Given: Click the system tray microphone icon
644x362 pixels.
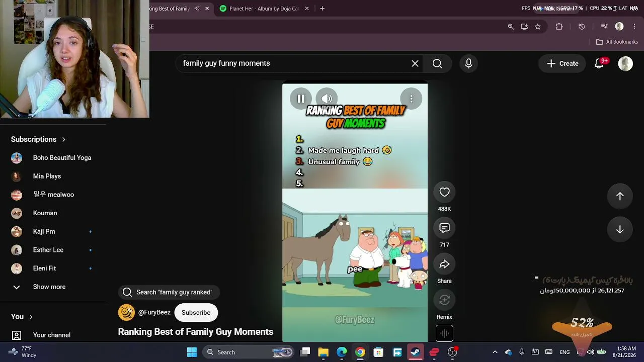Looking at the screenshot, I should pos(522,352).
